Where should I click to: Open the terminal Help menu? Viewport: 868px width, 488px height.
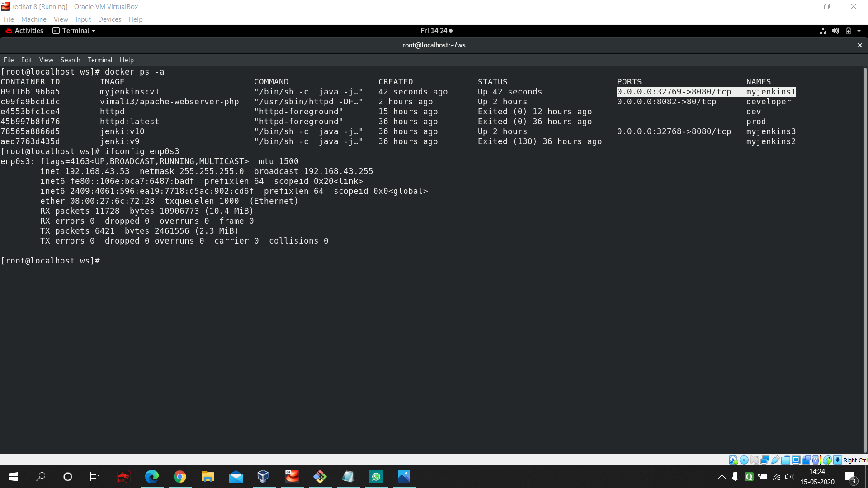(x=127, y=60)
